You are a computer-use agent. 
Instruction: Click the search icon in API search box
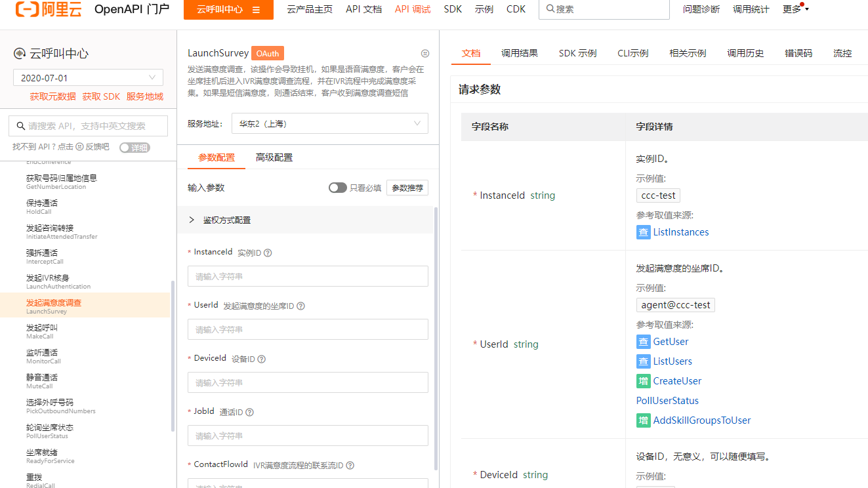pyautogui.click(x=20, y=126)
